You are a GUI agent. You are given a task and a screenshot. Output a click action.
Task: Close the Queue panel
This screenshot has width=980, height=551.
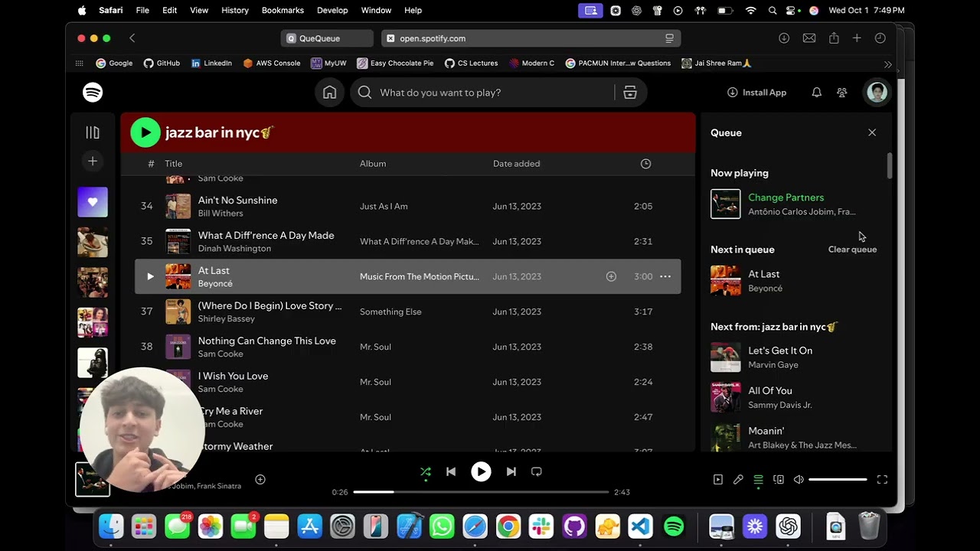click(872, 132)
